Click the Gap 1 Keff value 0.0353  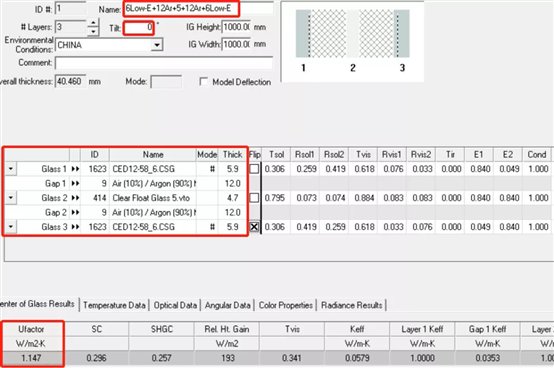tap(488, 358)
